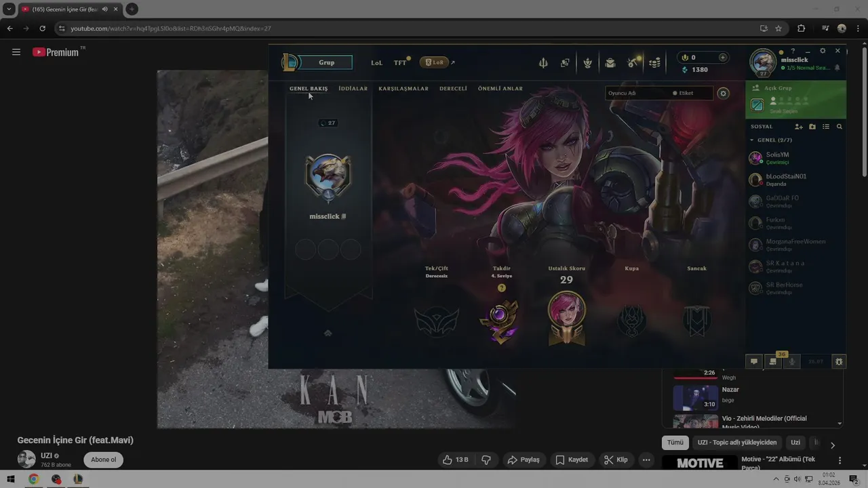Open the LoL navigation item
This screenshot has height=488, width=868.
[376, 62]
